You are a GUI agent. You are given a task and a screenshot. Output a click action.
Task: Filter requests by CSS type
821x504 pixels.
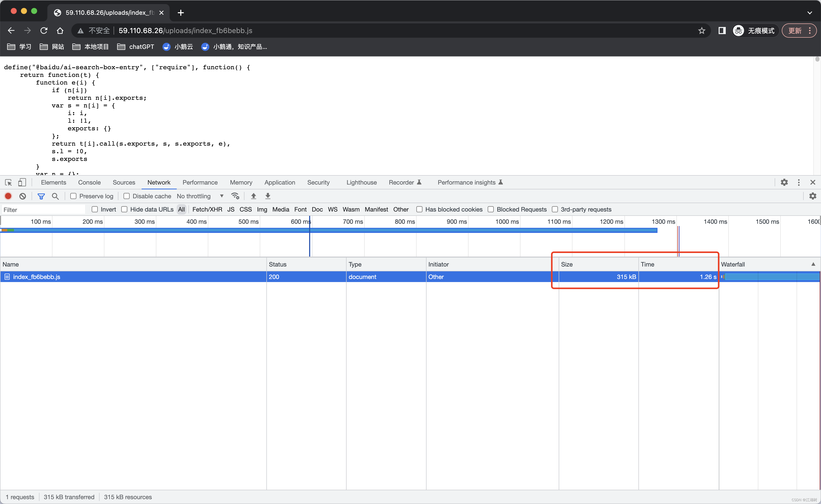tap(245, 209)
